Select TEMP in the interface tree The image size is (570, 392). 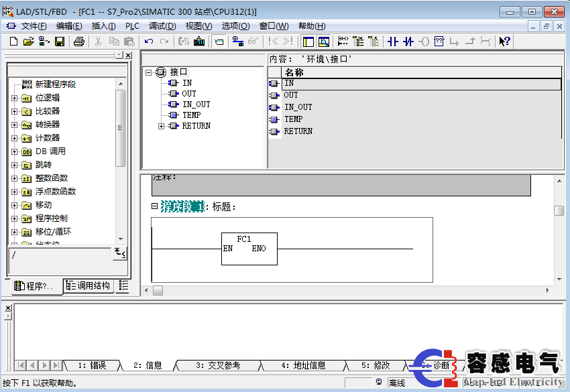191,115
